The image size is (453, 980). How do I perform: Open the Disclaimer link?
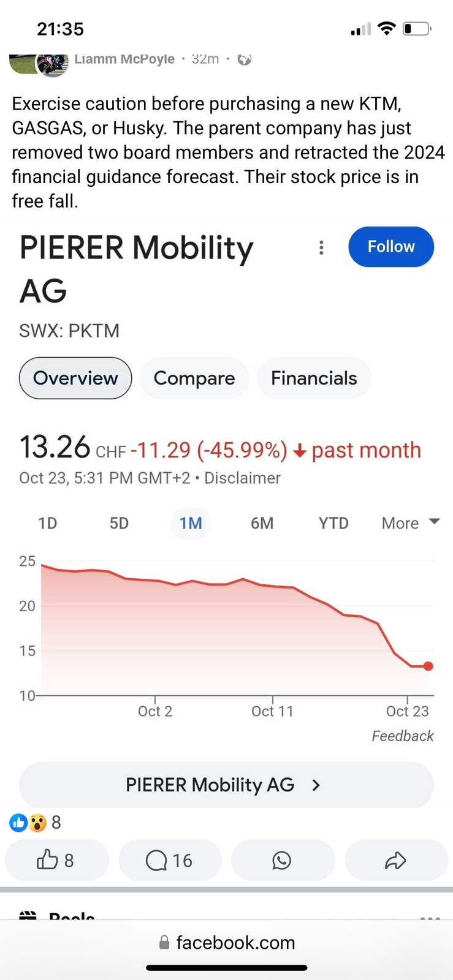click(x=242, y=478)
